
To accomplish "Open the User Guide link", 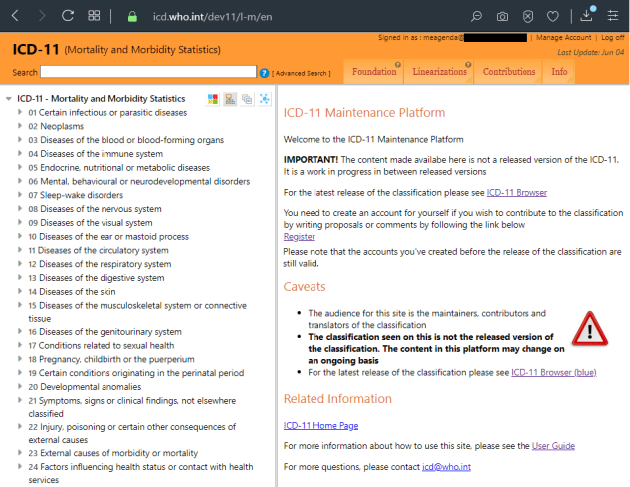I will tap(553, 445).
